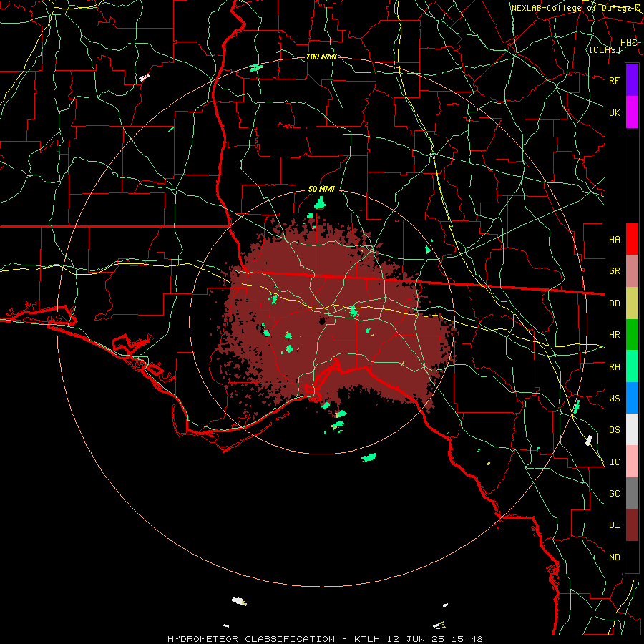Click the WS legend label
This screenshot has height=644, width=644.
point(614,399)
